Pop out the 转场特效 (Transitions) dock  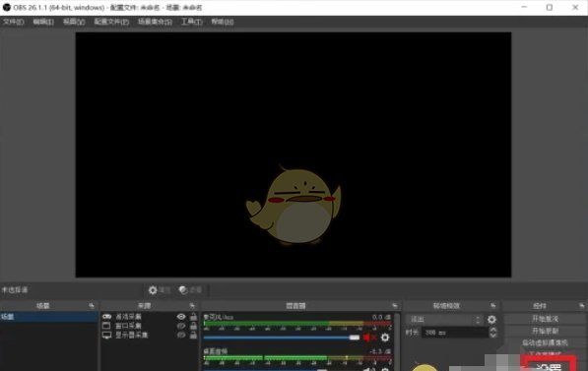coord(492,306)
